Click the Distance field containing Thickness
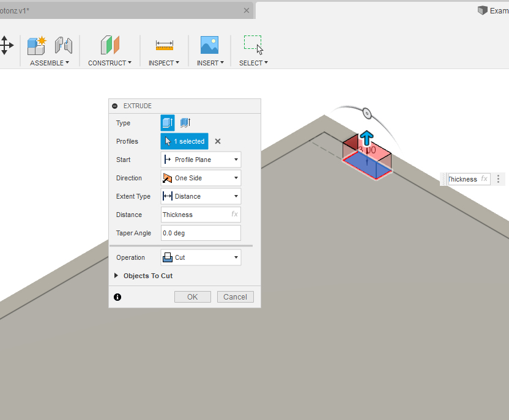 201,215
